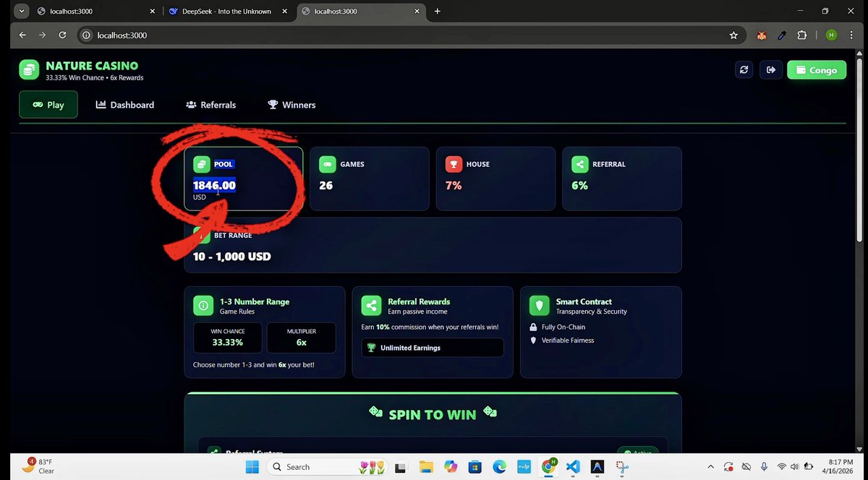
Task: Open Microsoft Edge from the taskbar
Action: 499,467
